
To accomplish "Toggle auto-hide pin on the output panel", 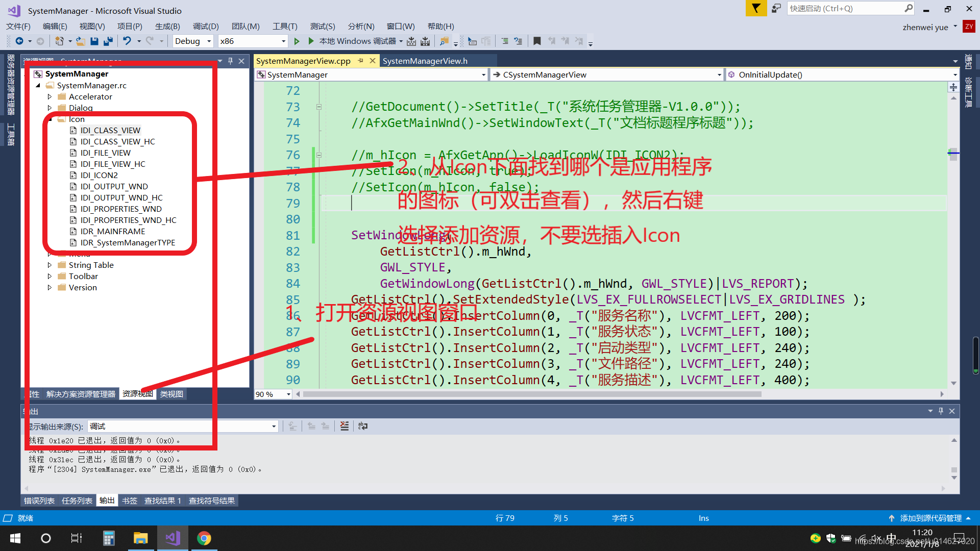I will coord(941,411).
